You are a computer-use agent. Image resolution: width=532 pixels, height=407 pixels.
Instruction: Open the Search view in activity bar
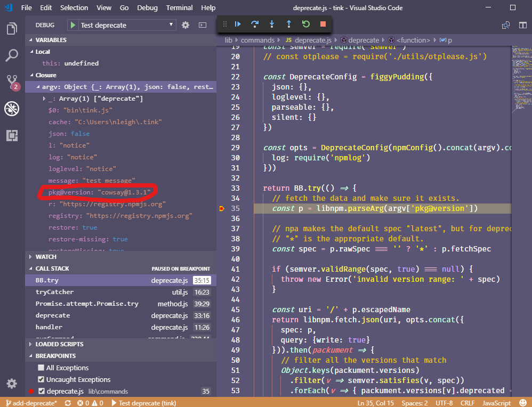click(12, 55)
